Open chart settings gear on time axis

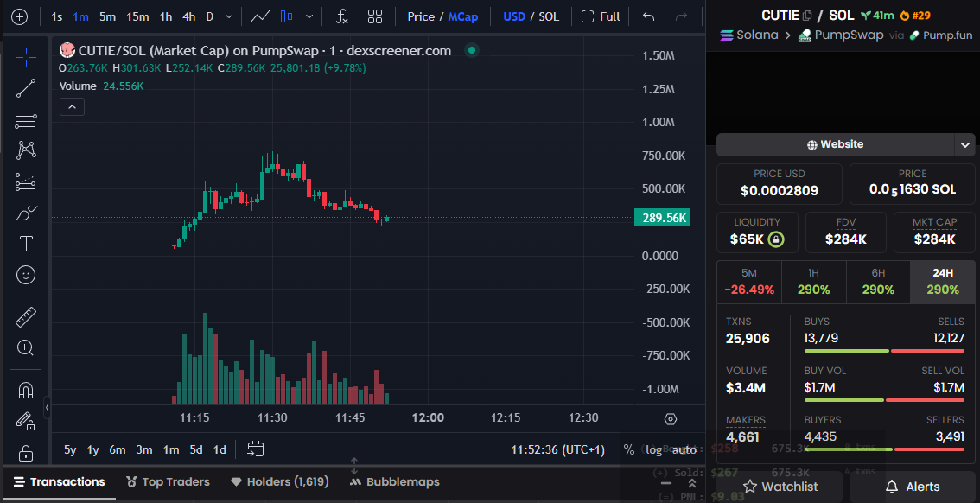click(x=671, y=418)
